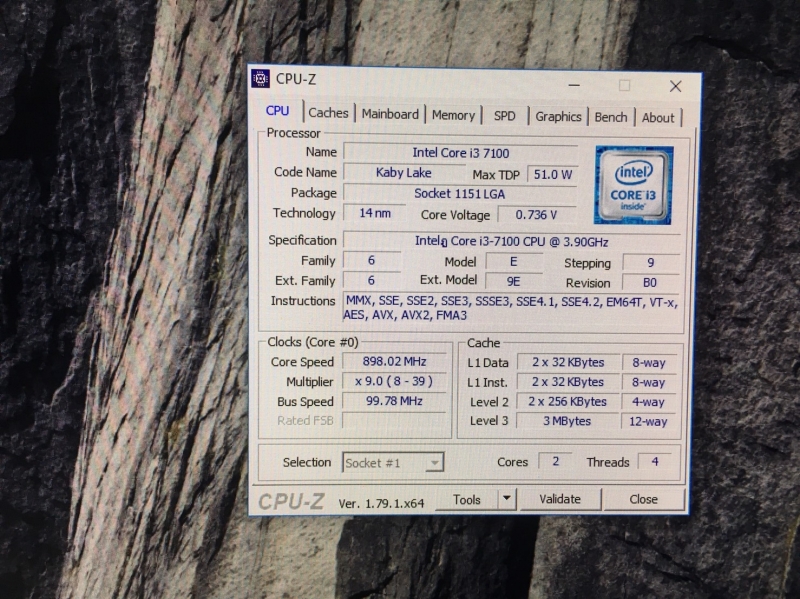Click the Multiplier value 'x 9.0 ( 8 - 39 )'

click(x=394, y=381)
